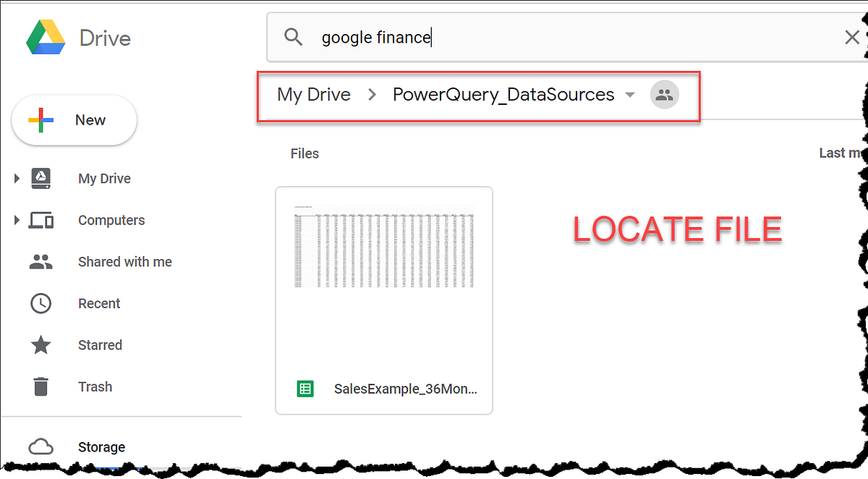The image size is (868, 479).
Task: Open Trash using the bin icon
Action: click(x=41, y=386)
